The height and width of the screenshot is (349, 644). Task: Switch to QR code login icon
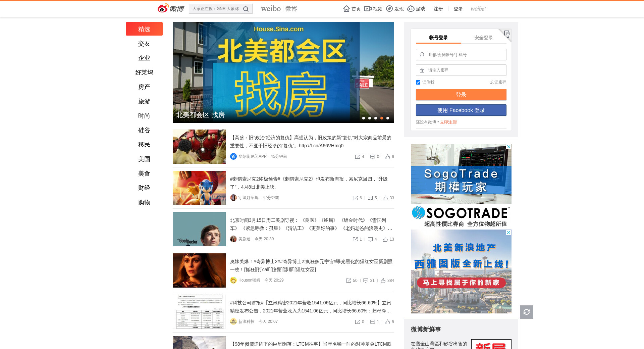pyautogui.click(x=507, y=34)
